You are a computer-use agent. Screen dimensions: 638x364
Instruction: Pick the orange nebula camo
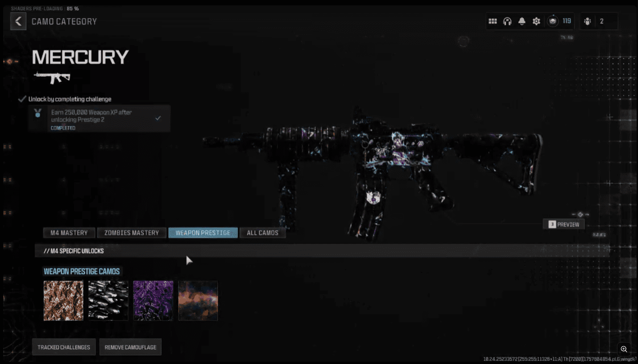tap(198, 301)
